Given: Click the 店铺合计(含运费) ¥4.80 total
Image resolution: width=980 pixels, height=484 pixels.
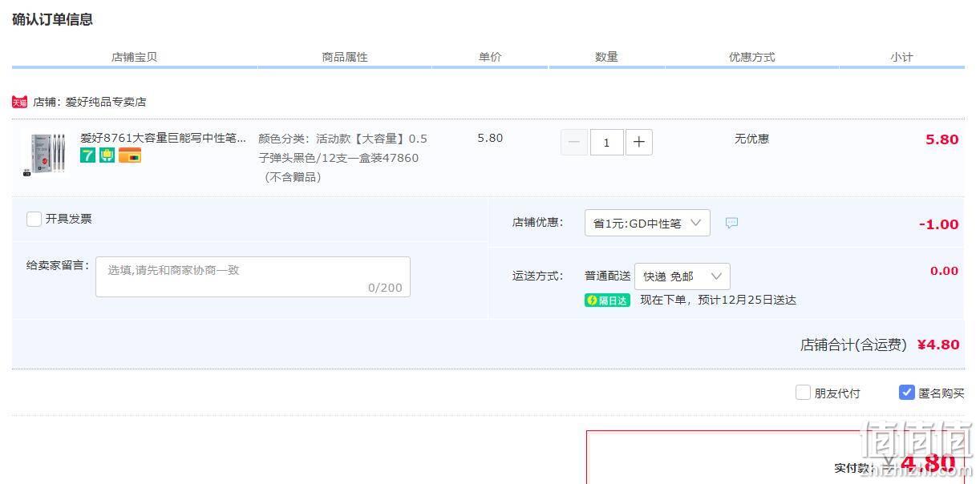Looking at the screenshot, I should click(880, 345).
